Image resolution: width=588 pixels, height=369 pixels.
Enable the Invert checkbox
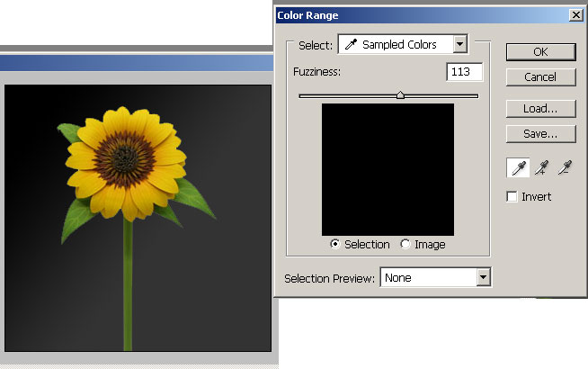click(x=512, y=197)
